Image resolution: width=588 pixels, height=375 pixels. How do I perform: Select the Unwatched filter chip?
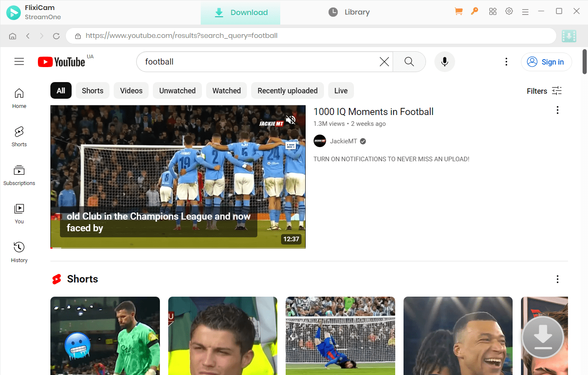(177, 90)
